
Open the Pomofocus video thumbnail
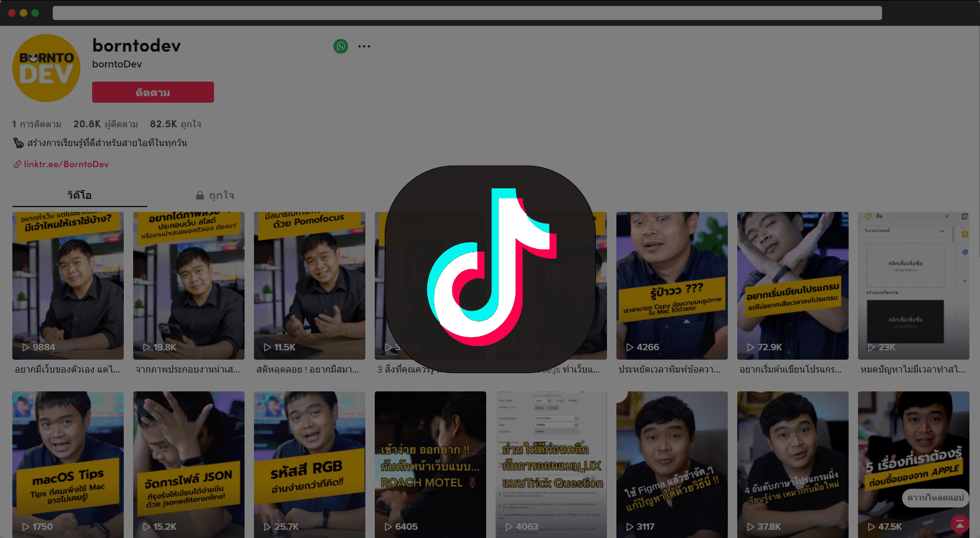310,286
